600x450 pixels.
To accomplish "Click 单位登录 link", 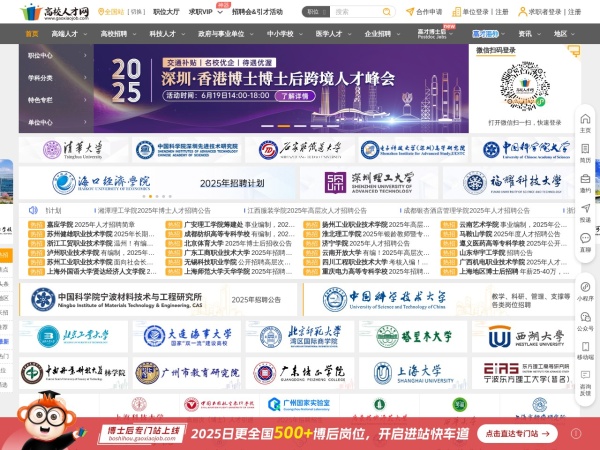I will (476, 12).
